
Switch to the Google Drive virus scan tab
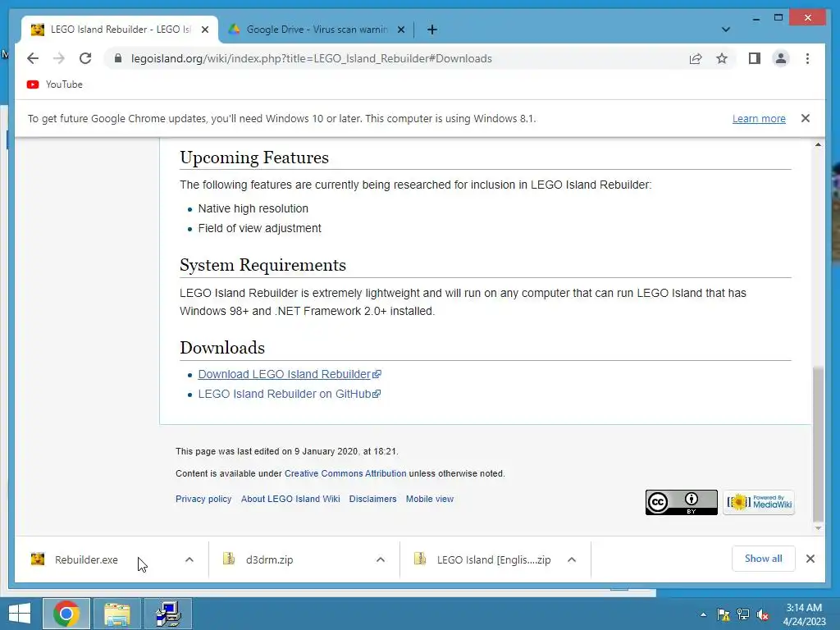(317, 30)
